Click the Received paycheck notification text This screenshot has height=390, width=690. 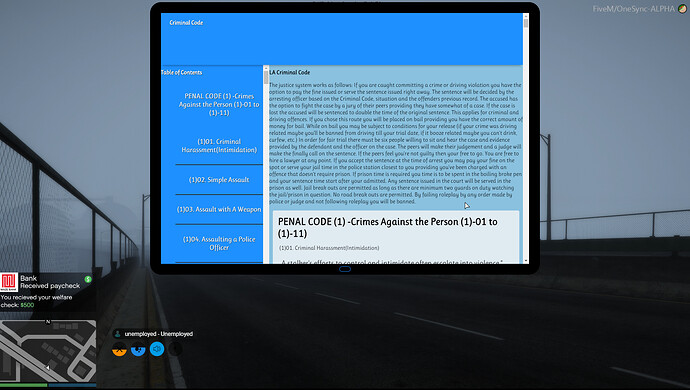pyautogui.click(x=50, y=286)
